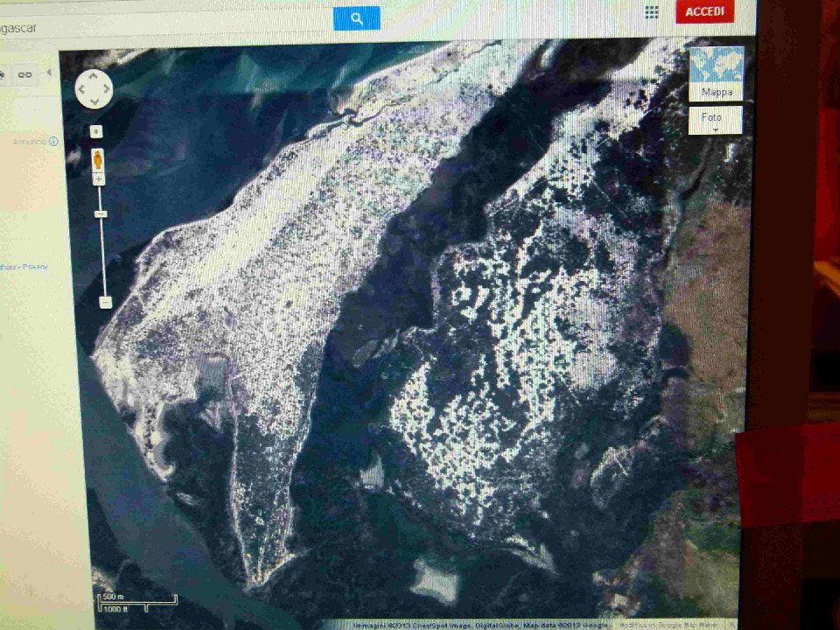Image resolution: width=840 pixels, height=630 pixels.
Task: Click the Annuncio info icon
Action: click(x=53, y=142)
